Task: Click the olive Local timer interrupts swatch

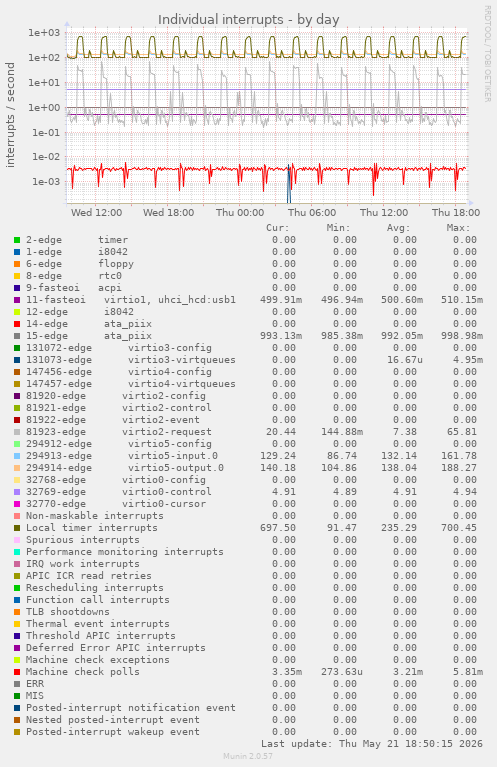Action: tap(17, 528)
